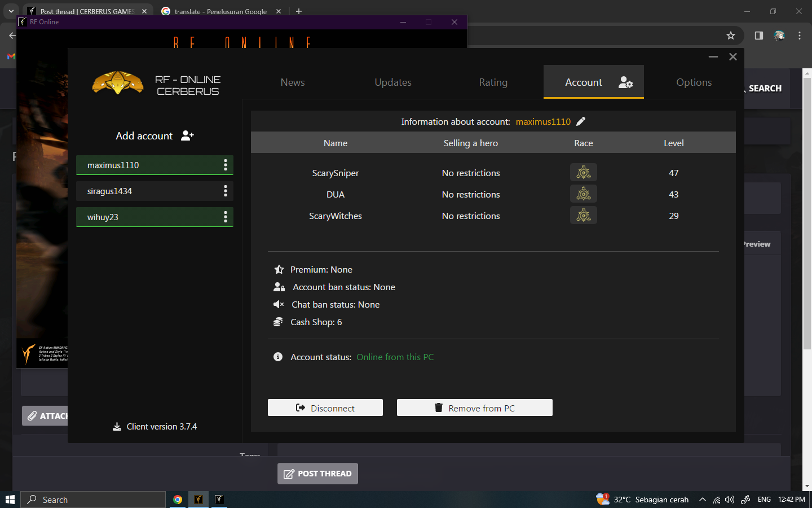Open the Rating tab
This screenshot has width=812, height=508.
point(493,82)
